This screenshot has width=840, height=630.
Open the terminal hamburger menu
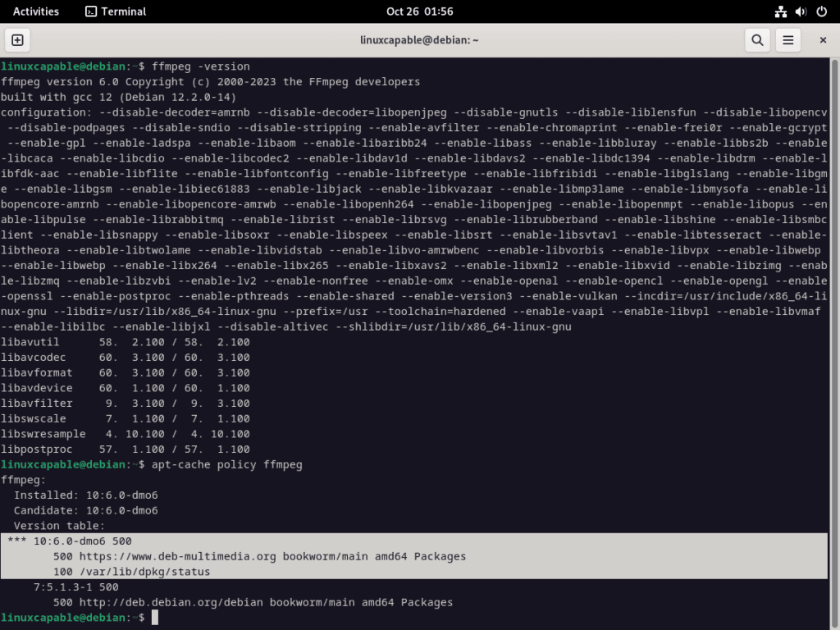[788, 39]
